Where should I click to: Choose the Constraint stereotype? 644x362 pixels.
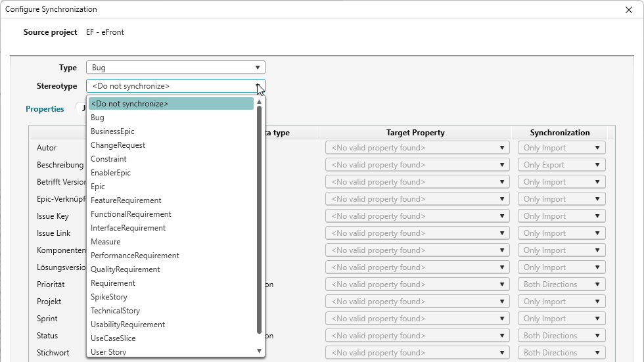coord(171,159)
